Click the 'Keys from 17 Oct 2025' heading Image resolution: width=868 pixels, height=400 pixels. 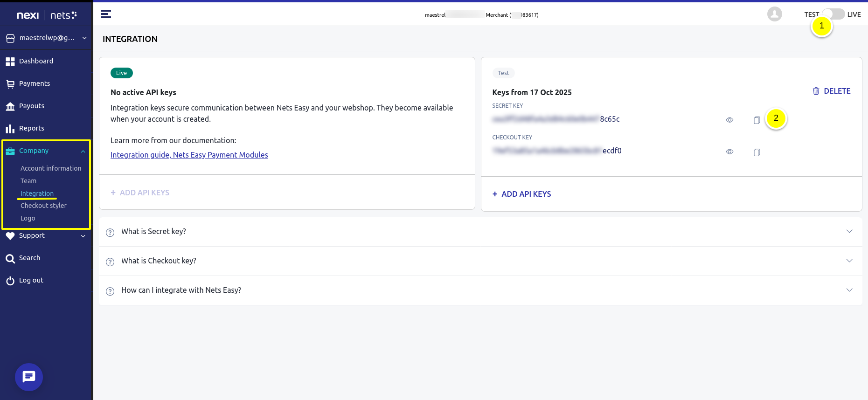(x=532, y=92)
